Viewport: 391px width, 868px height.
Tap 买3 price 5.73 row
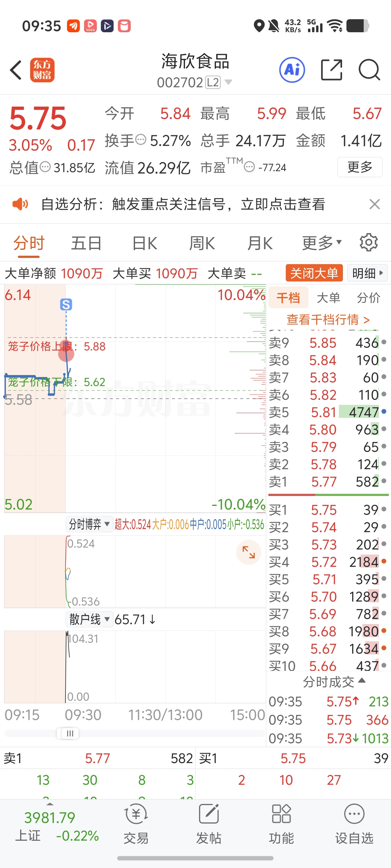tap(328, 545)
